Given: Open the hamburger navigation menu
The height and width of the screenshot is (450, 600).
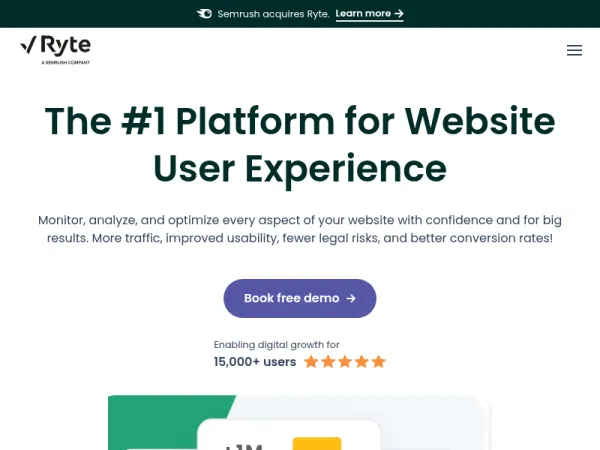Looking at the screenshot, I should 574,50.
